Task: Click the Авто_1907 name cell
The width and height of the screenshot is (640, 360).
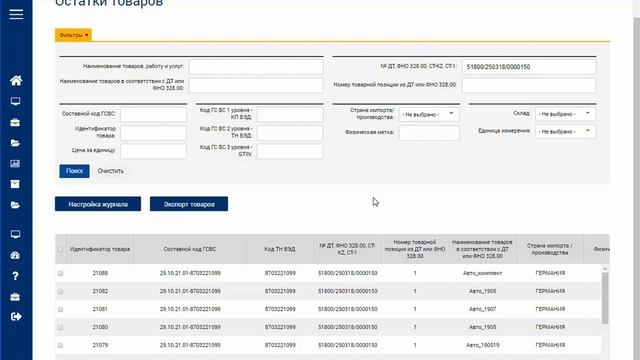Action: [482, 309]
